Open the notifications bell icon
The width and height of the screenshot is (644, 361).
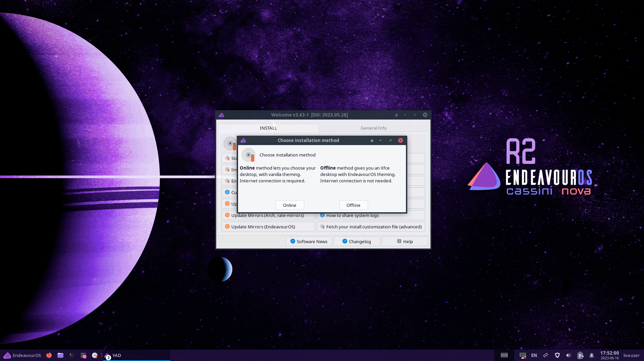[x=592, y=355]
